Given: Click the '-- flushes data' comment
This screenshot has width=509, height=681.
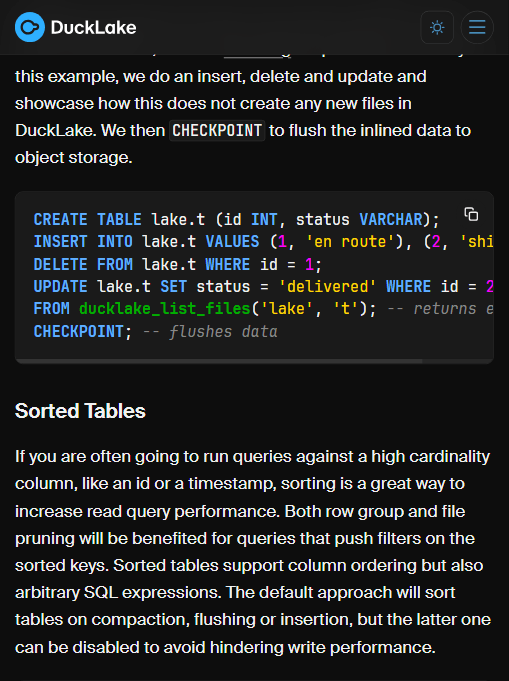Looking at the screenshot, I should (210, 332).
